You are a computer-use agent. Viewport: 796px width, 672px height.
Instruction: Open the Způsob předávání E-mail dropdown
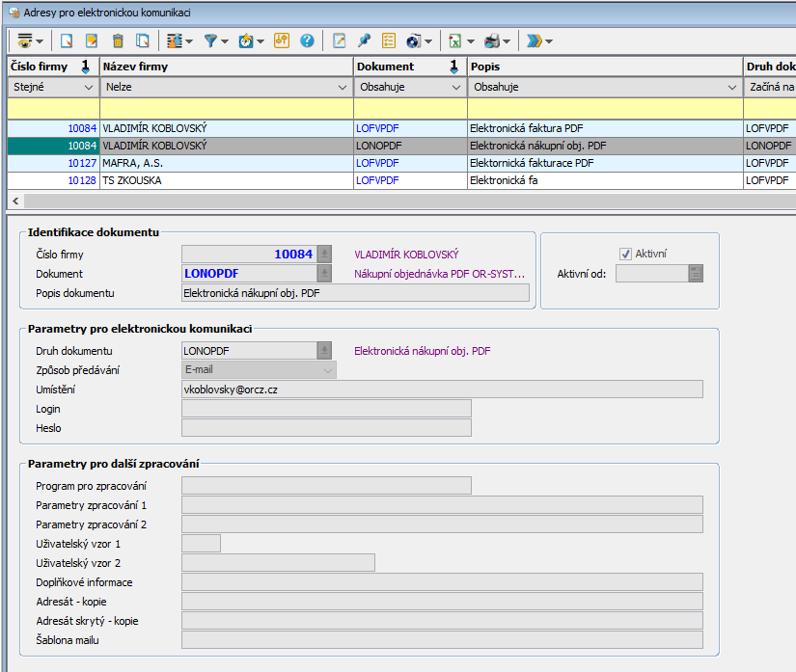(x=327, y=370)
